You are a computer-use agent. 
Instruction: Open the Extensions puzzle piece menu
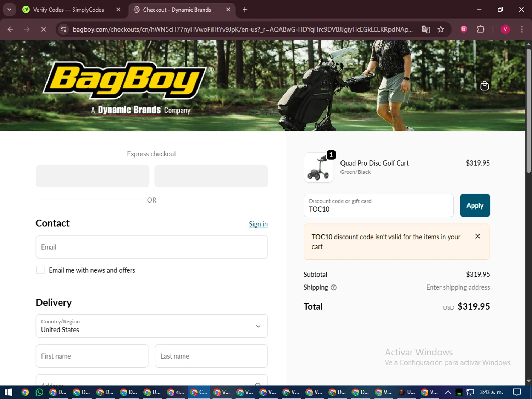[481, 29]
